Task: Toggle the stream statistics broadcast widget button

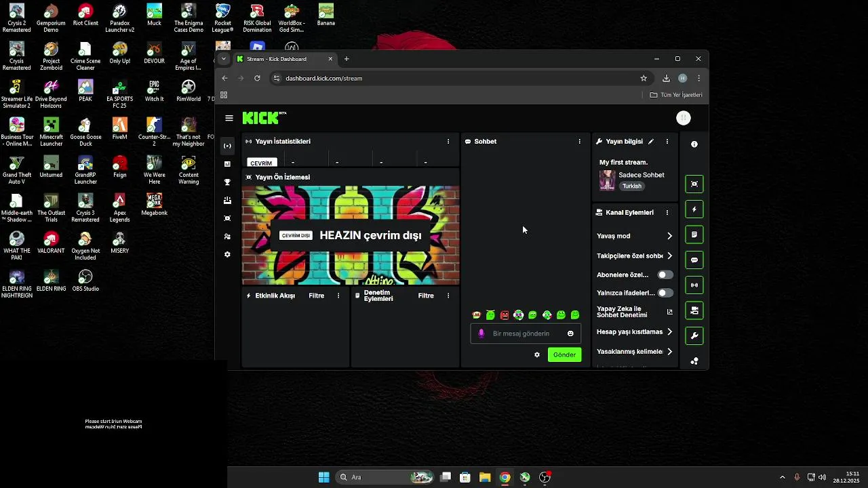Action: 694,285
